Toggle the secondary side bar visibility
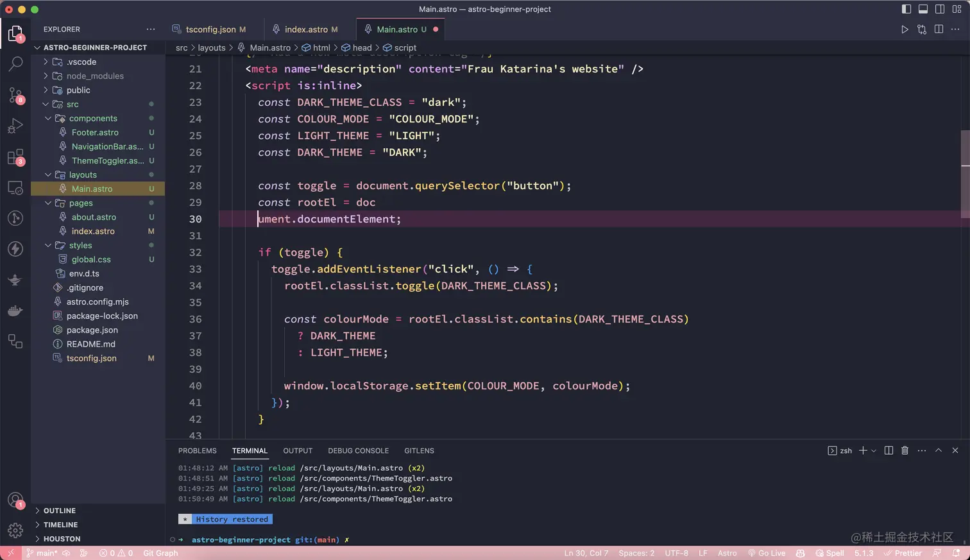 coord(940,9)
